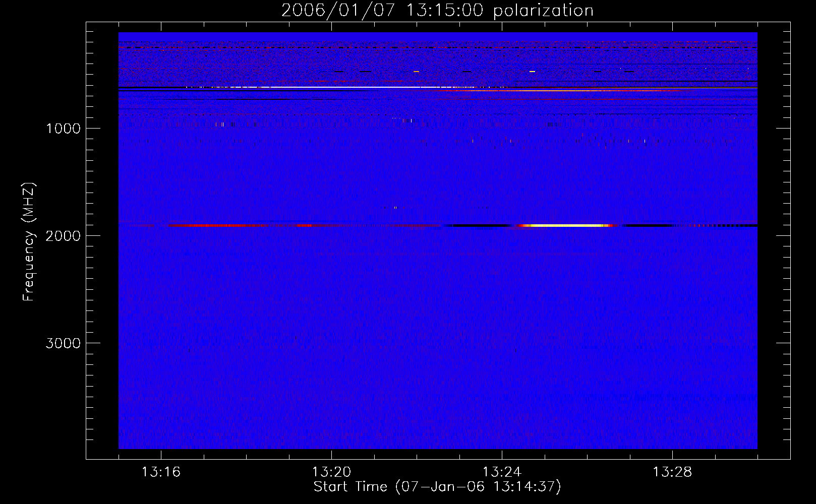The width and height of the screenshot is (816, 504).
Task: Click the plot title "2006/01/07 13:15:00 polarization"
Action: pos(437,10)
